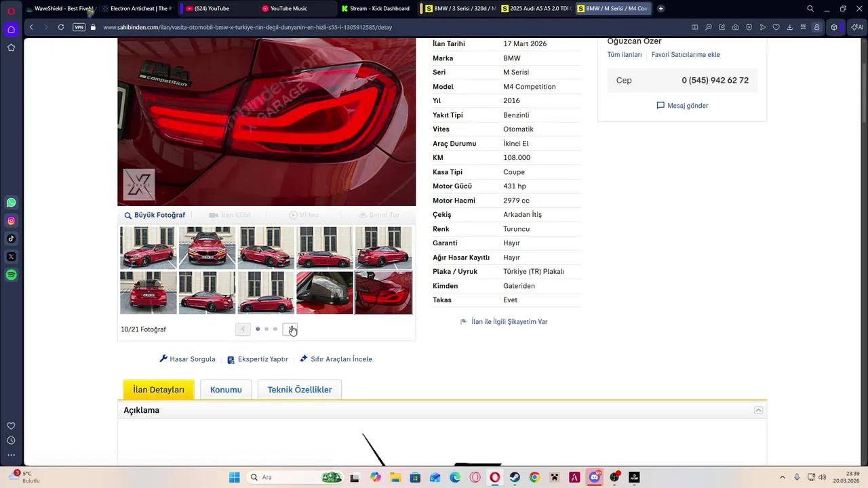Open Discord from the taskbar
The image size is (868, 488).
(594, 477)
